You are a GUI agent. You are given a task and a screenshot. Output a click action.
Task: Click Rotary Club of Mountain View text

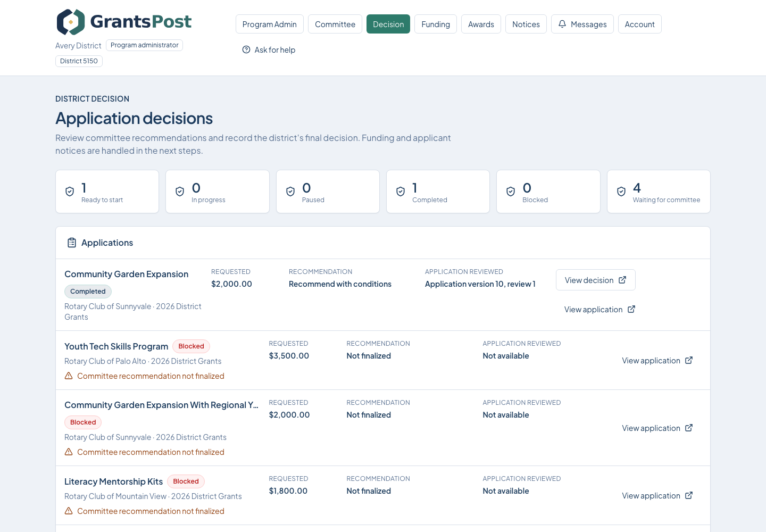(x=115, y=496)
